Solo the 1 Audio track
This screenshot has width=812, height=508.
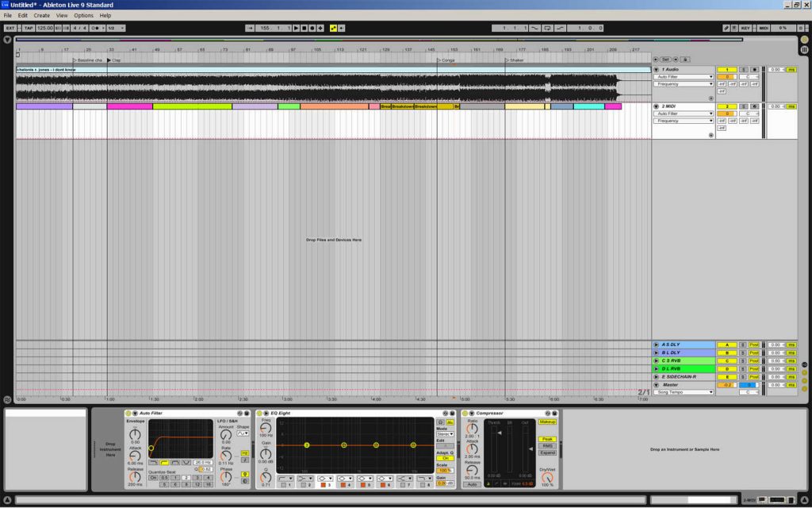(743, 70)
